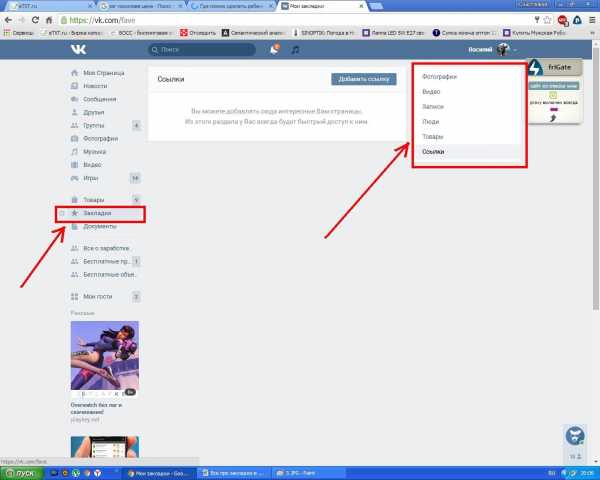Viewport: 600px width, 480px height.
Task: Click the Overwatch ad thumbnail
Action: [104, 356]
